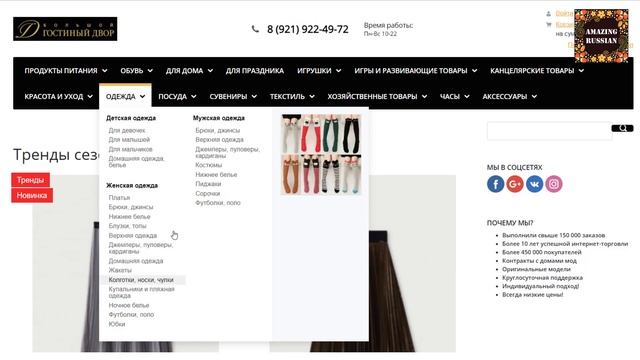Open the Одежда menu tab
The height and width of the screenshot is (360, 640).
pos(125,97)
